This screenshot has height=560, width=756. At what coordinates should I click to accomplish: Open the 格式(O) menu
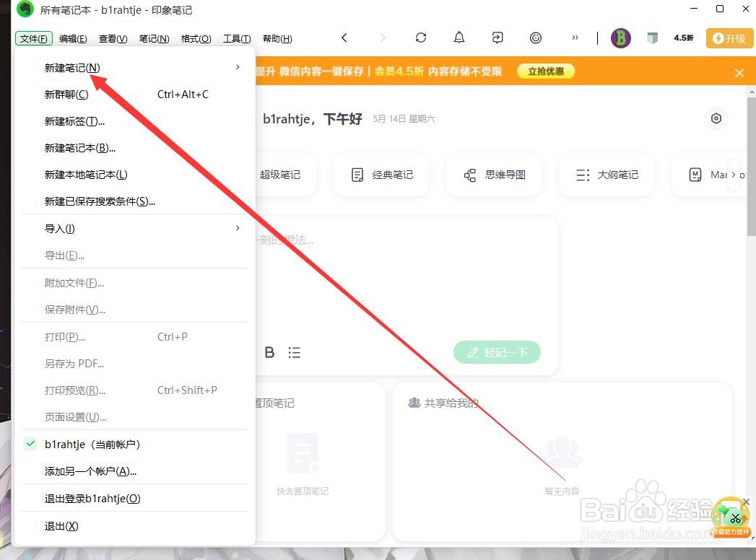196,38
